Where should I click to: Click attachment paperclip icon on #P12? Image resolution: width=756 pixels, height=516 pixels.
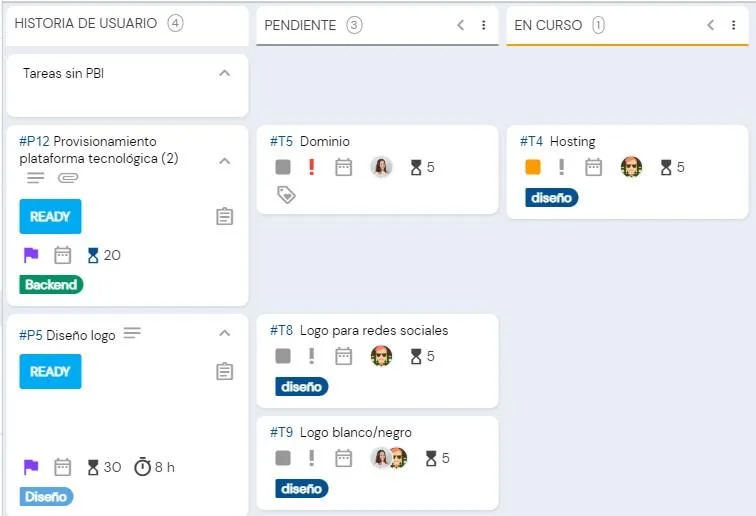(x=68, y=178)
